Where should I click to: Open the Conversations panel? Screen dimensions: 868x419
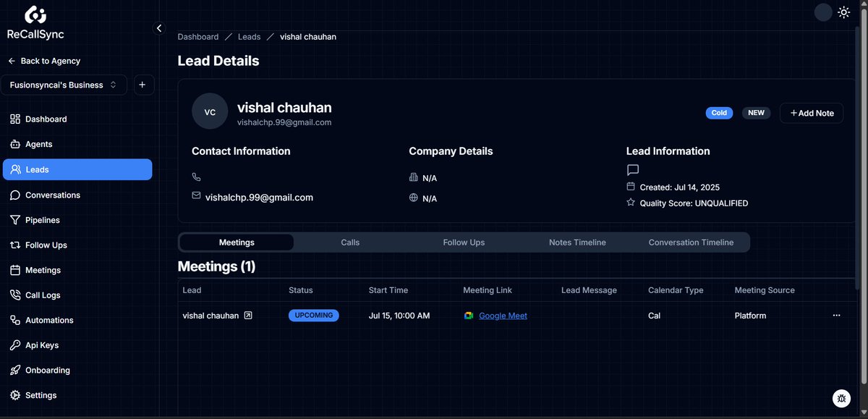(54, 195)
